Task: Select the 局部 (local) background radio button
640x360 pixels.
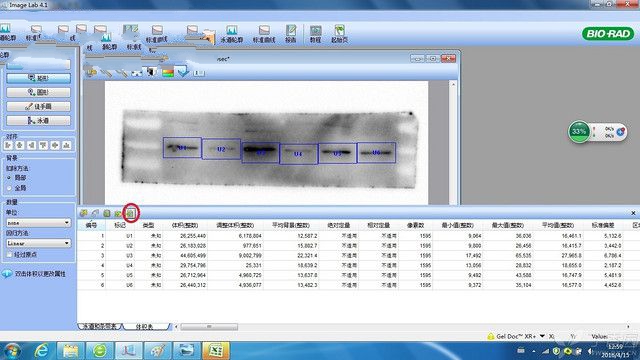Action: click(x=9, y=178)
